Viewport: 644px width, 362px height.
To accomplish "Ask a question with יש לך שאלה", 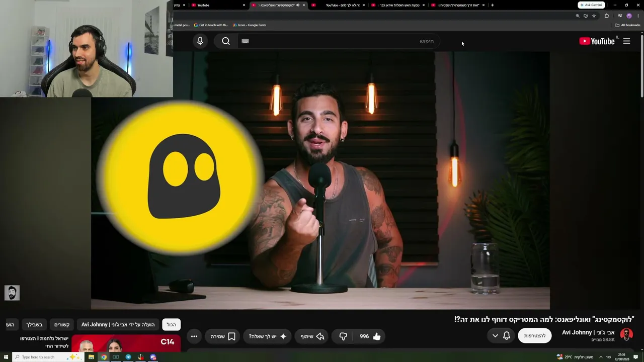I will click(267, 336).
